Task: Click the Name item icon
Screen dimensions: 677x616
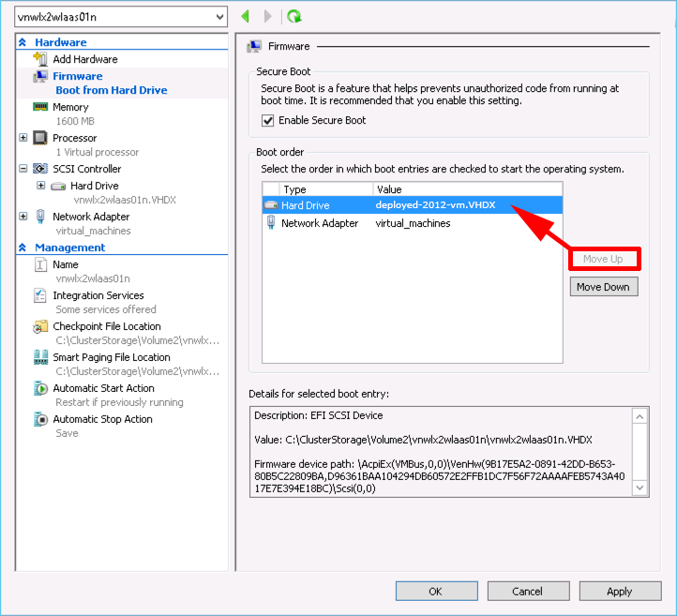Action: [40, 264]
